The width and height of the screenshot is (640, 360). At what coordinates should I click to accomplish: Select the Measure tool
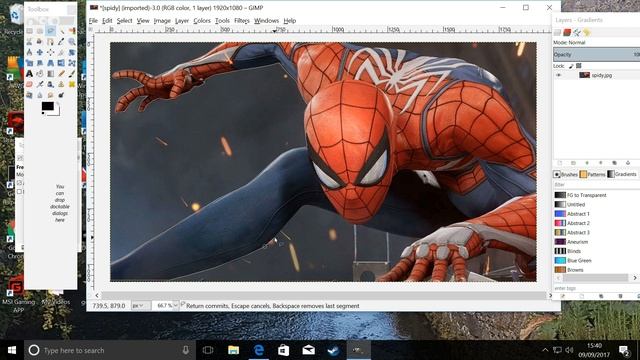pos(29,52)
